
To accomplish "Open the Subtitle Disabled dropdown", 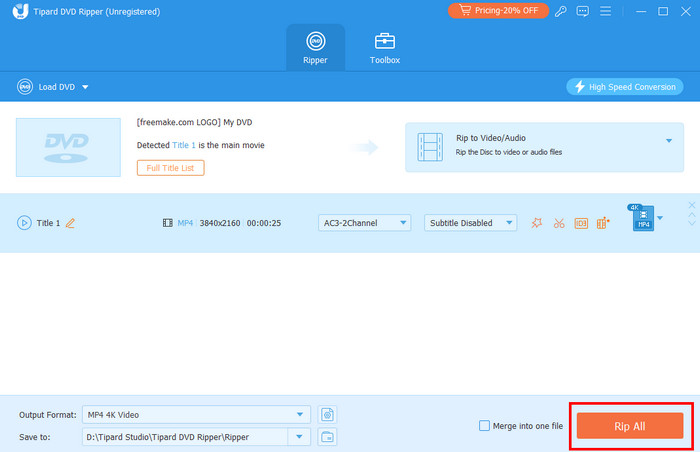I will (470, 223).
